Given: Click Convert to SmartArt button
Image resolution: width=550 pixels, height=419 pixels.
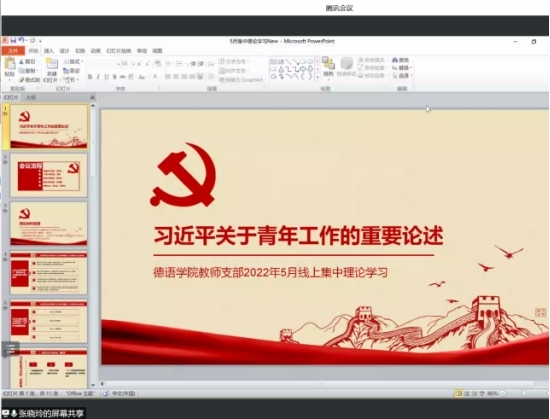Looking at the screenshot, I should [x=241, y=80].
